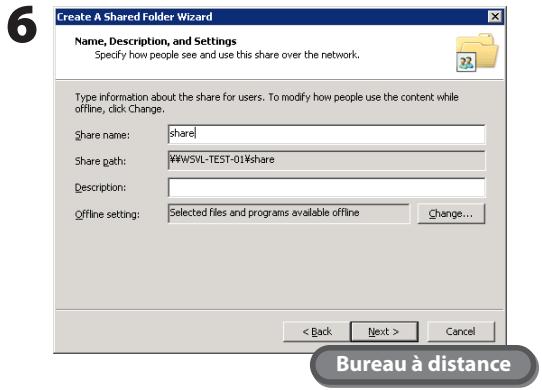Cancel the shared folder wizard
The image size is (542, 390).
(461, 332)
